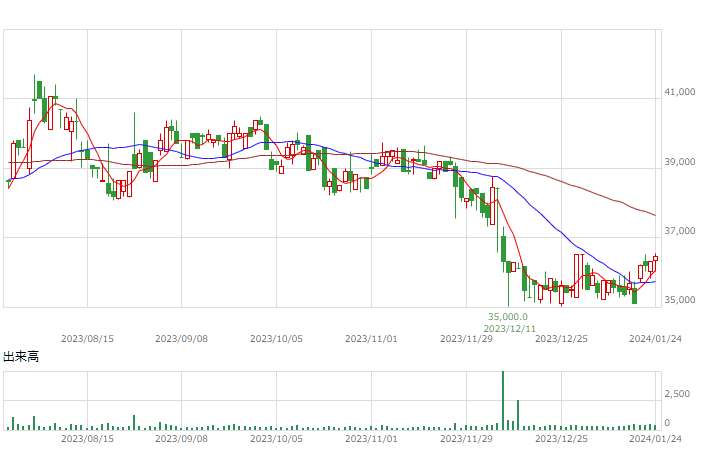The width and height of the screenshot is (702, 452).
Task: Click the 2023/12/11 low date annotation
Action: coord(509,328)
